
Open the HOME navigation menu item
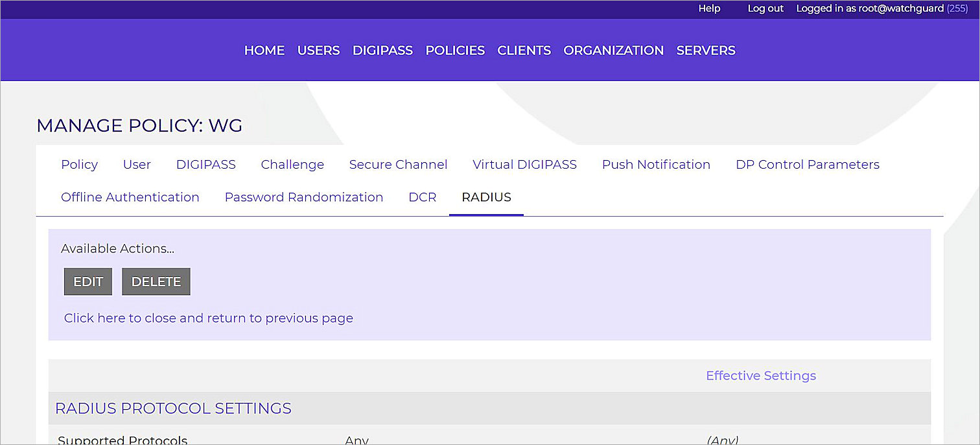264,50
